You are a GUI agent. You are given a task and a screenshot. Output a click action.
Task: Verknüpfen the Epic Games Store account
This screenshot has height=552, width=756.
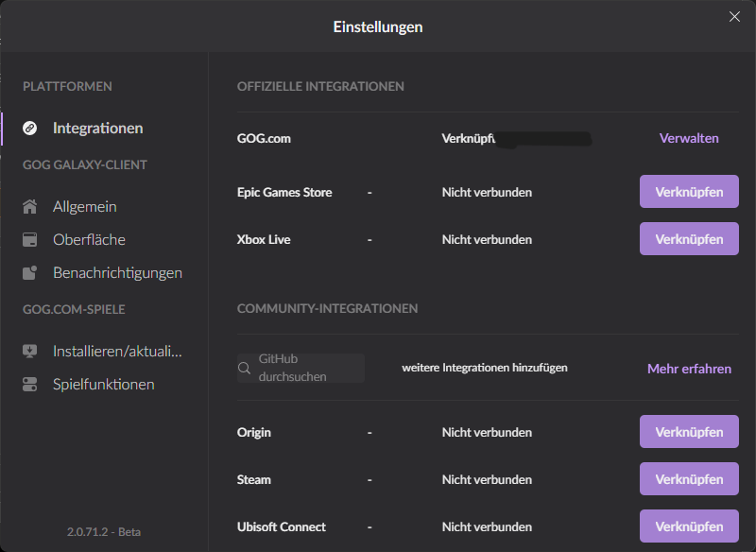689,191
